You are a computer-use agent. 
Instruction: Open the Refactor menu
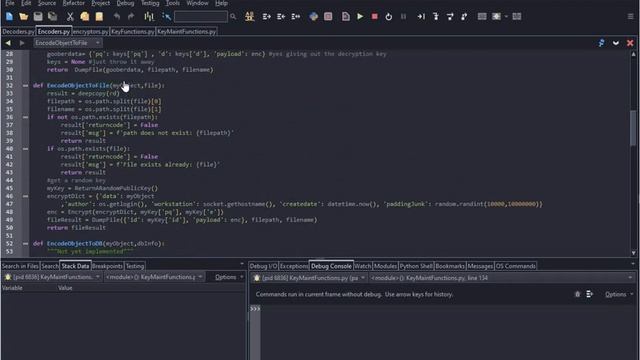73,3
